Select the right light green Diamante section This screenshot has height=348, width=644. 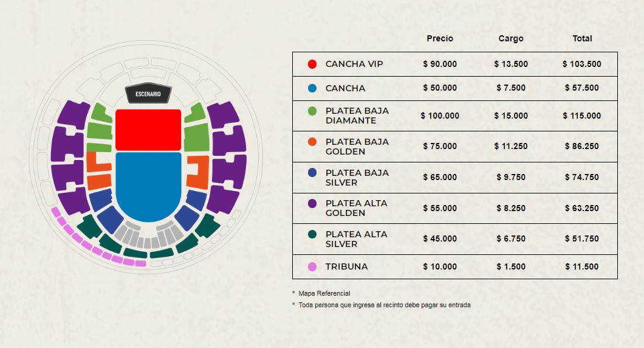pos(196,127)
